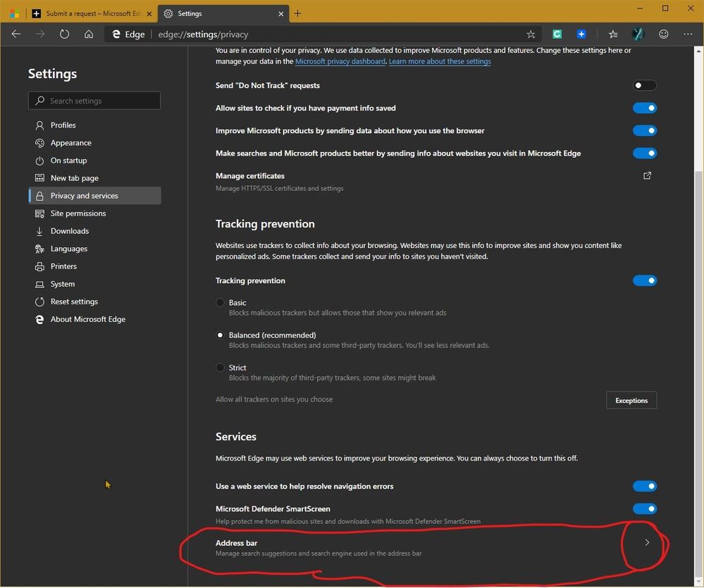Open New tab page settings
Viewport: 704px width, 588px height.
(94, 178)
